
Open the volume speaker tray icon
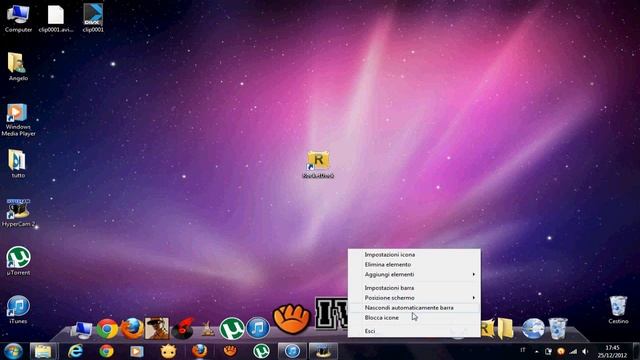(x=585, y=351)
